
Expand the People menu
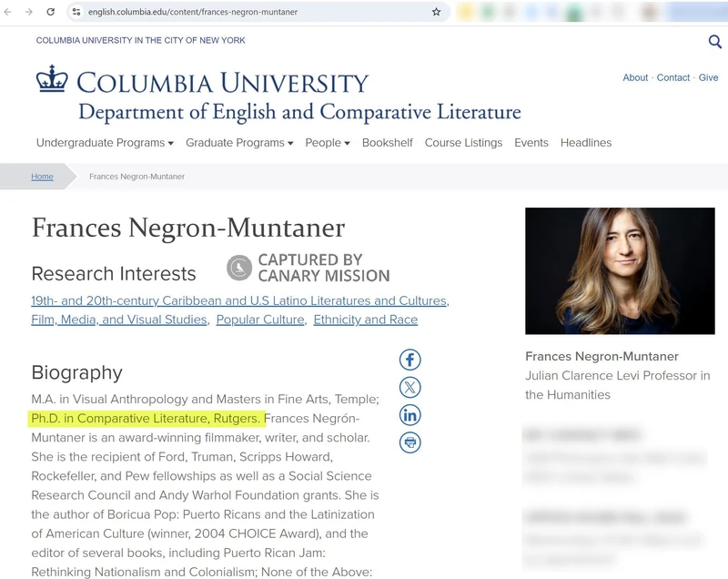coord(327,143)
